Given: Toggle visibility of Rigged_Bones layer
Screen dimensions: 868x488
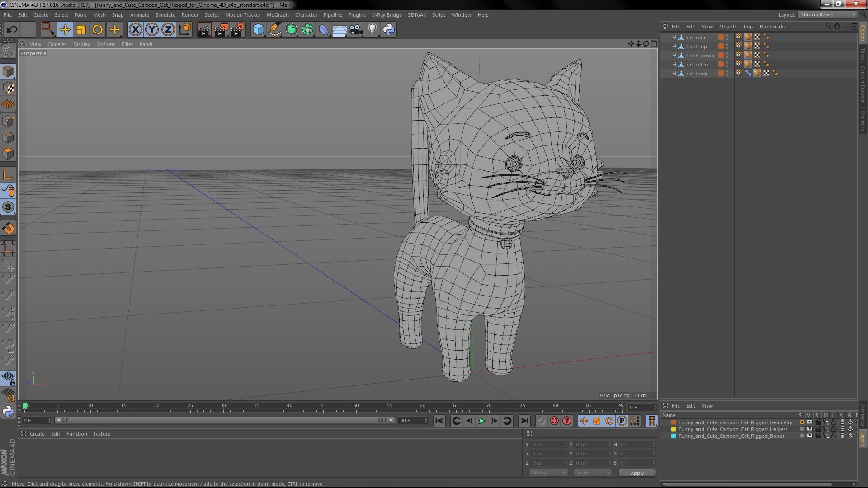Looking at the screenshot, I should (810, 436).
